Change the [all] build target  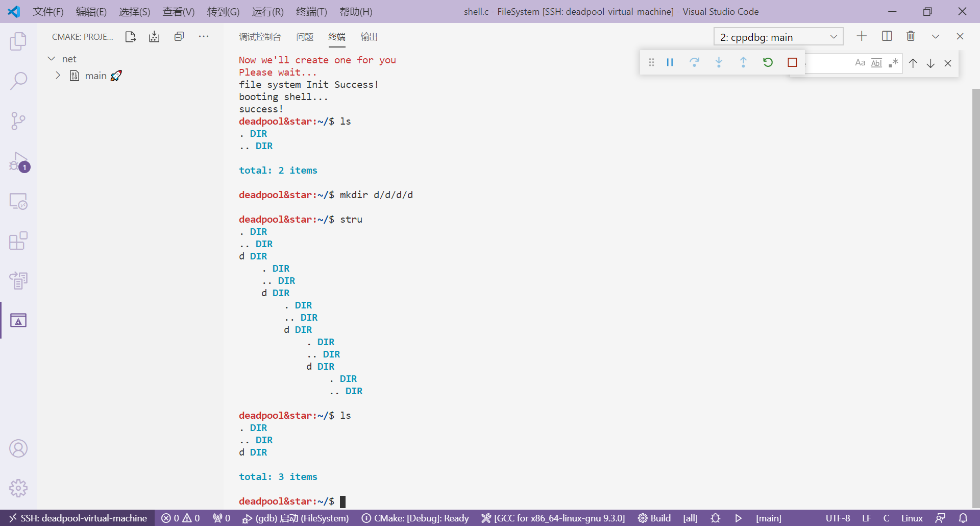[690, 518]
